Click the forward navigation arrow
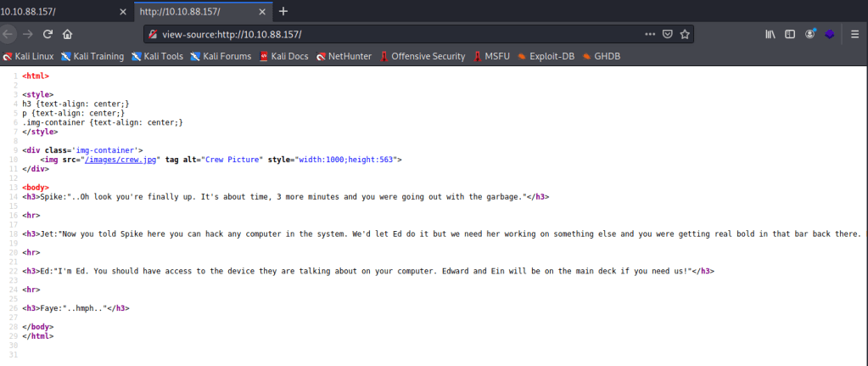 tap(28, 34)
